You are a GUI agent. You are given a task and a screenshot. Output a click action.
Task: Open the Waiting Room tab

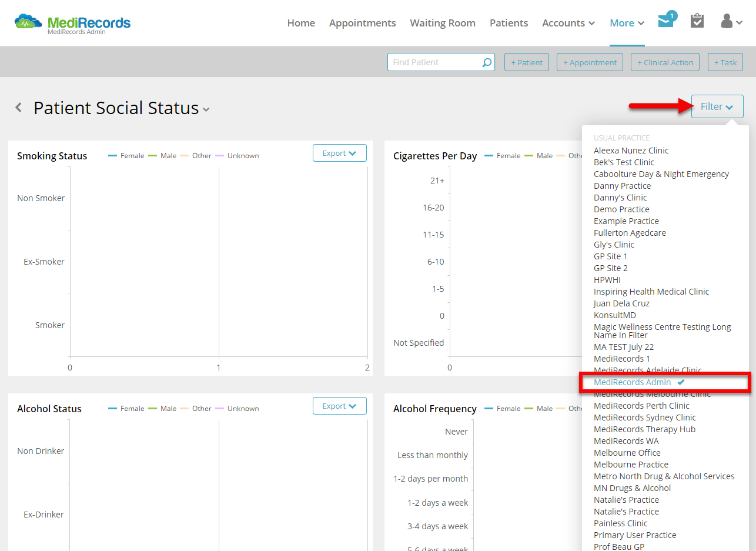tap(443, 23)
